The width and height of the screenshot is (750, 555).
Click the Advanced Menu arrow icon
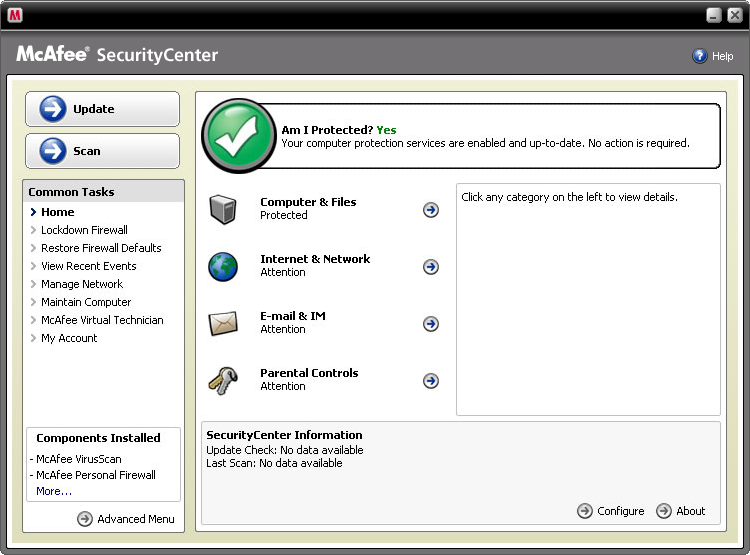click(85, 519)
